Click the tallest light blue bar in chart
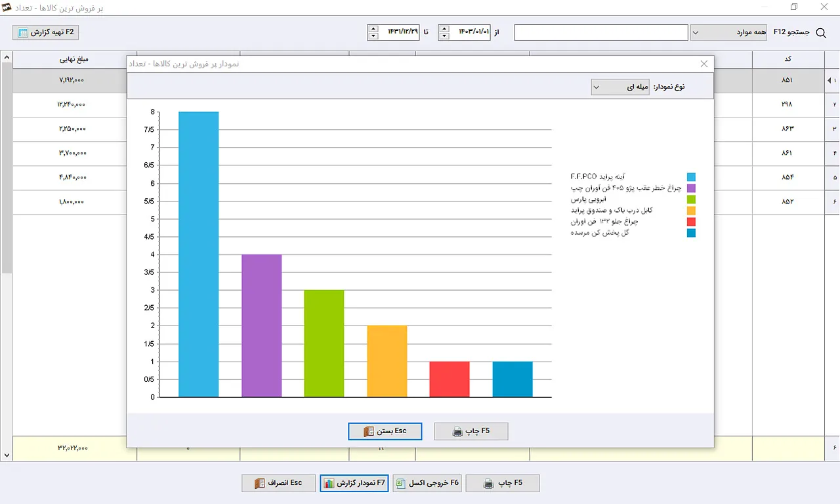840x504 pixels. point(198,255)
